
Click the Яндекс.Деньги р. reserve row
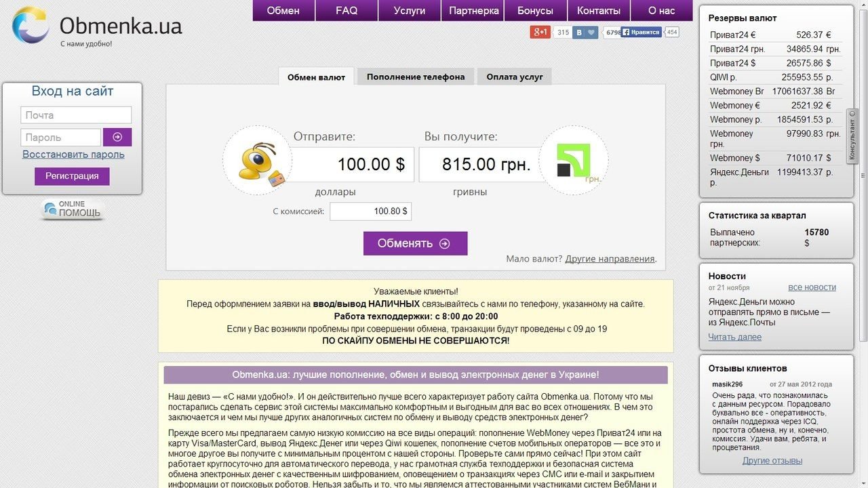[776, 178]
